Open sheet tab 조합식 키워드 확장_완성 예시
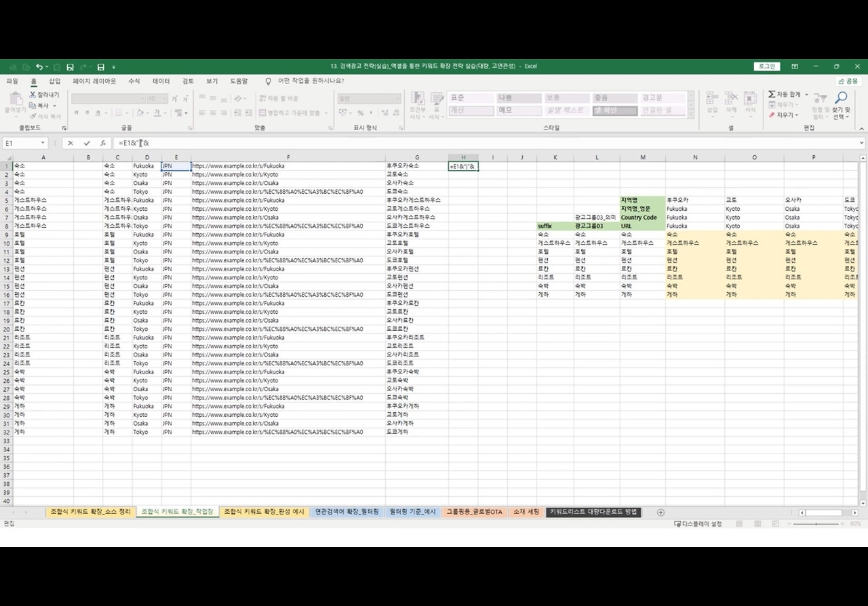 (264, 512)
